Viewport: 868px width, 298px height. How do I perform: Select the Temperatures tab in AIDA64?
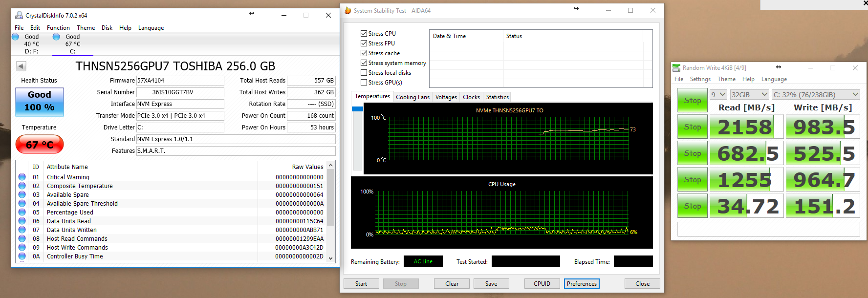[372, 96]
